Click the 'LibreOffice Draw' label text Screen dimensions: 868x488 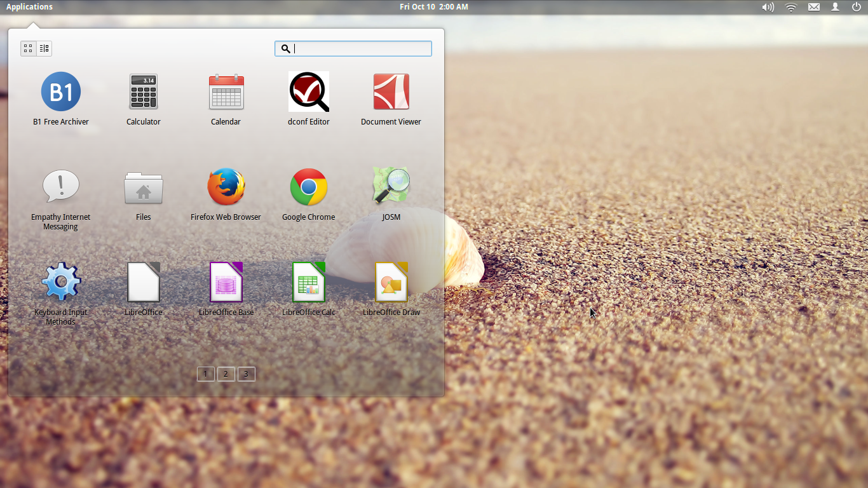(391, 312)
